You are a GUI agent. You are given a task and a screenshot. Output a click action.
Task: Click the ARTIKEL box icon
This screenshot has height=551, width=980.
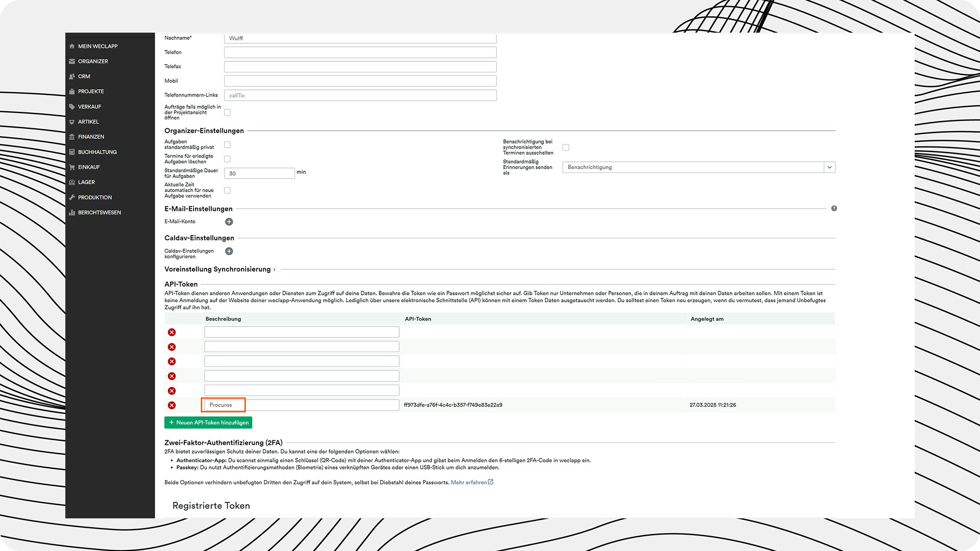pyautogui.click(x=72, y=122)
